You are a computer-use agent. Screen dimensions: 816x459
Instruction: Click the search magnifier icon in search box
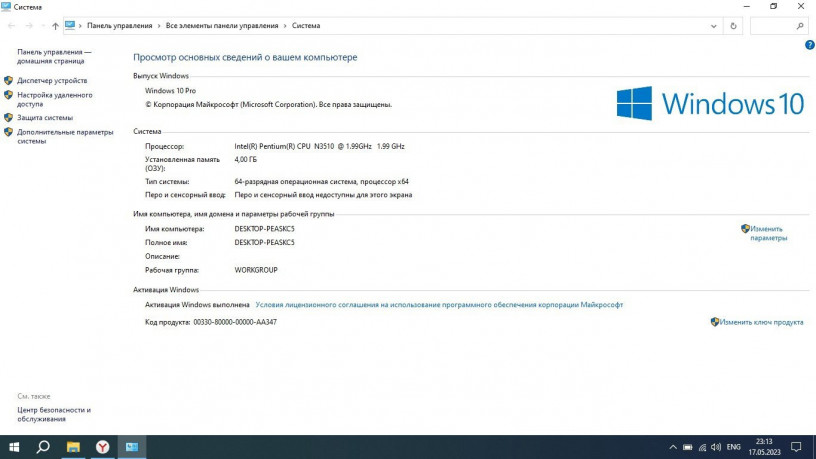click(x=800, y=26)
